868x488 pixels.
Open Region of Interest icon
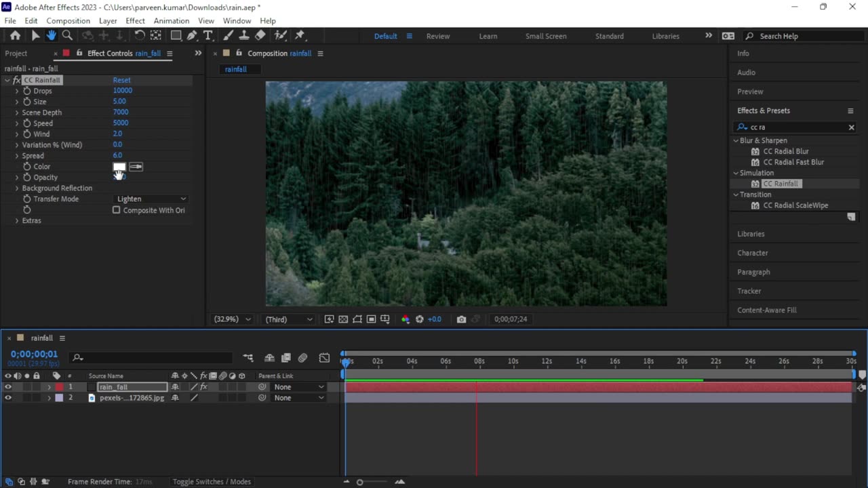(x=371, y=319)
